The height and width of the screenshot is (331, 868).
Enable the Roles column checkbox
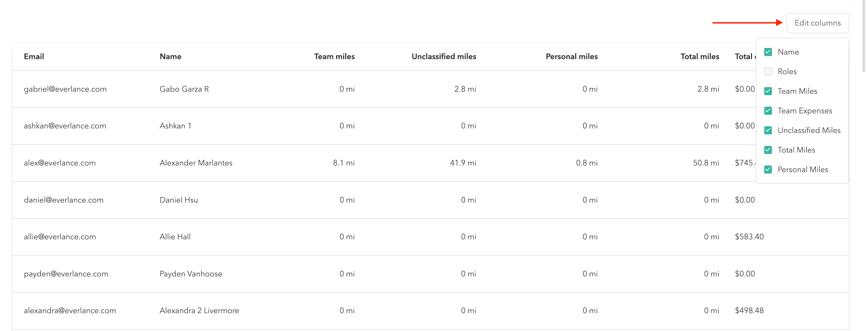768,72
